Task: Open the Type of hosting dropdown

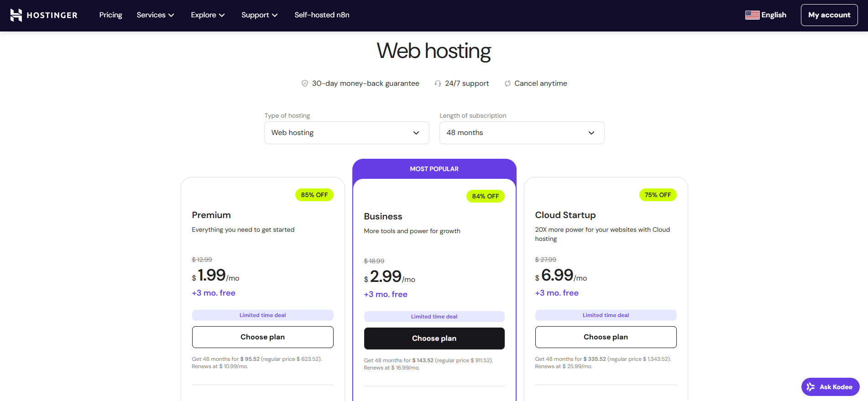Action: pyautogui.click(x=347, y=133)
